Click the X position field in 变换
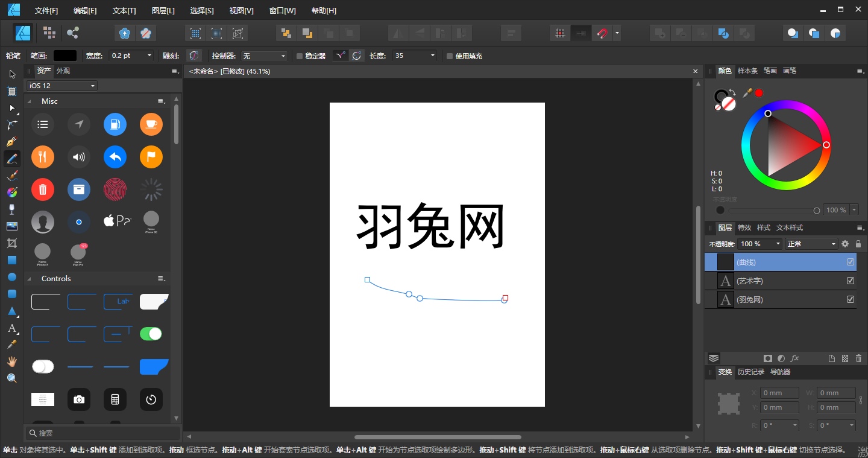The width and height of the screenshot is (868, 458). click(x=779, y=393)
